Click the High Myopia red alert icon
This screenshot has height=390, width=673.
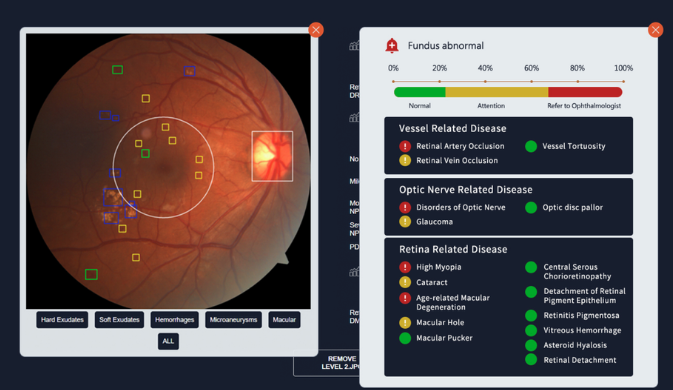pos(405,267)
